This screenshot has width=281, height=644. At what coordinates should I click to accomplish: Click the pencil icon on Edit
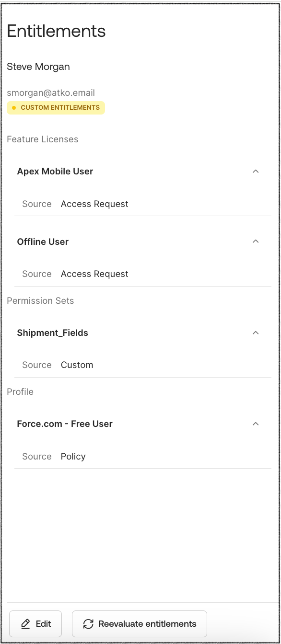(x=25, y=624)
